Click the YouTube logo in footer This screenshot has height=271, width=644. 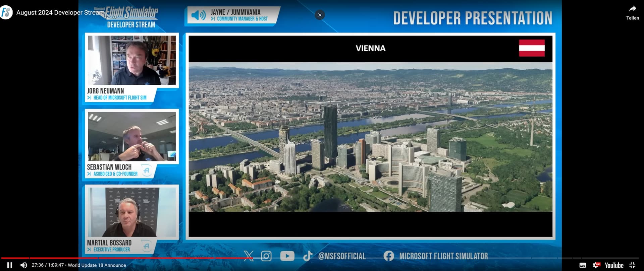point(287,256)
